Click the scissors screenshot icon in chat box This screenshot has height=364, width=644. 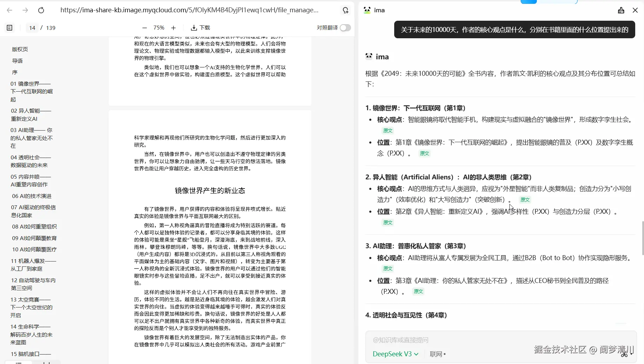(624, 355)
